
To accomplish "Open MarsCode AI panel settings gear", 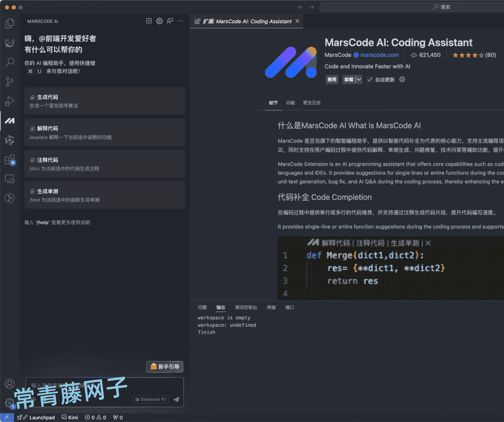I will [160, 21].
